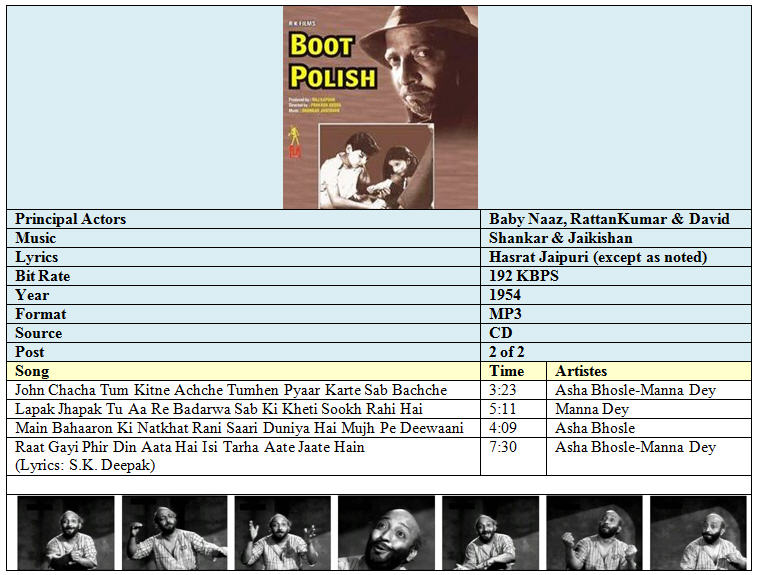The height and width of the screenshot is (575, 757).
Task: Click the Principal Actors label
Action: click(x=70, y=219)
